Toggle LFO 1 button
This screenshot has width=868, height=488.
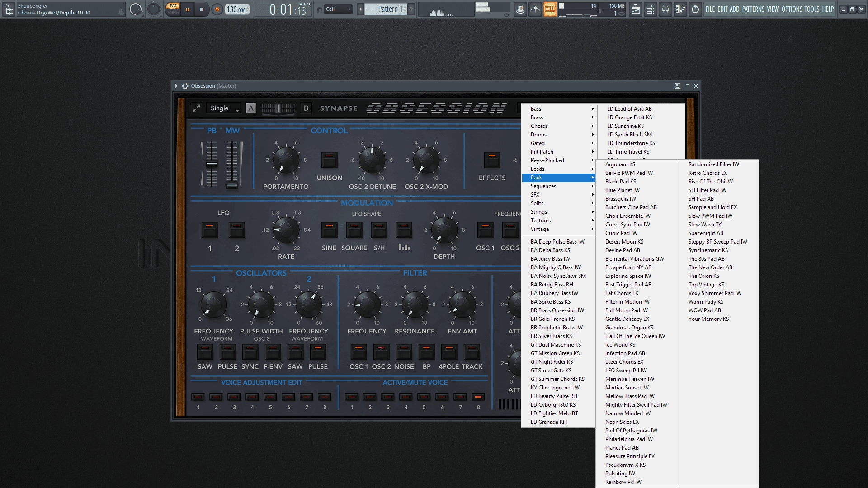(x=209, y=230)
